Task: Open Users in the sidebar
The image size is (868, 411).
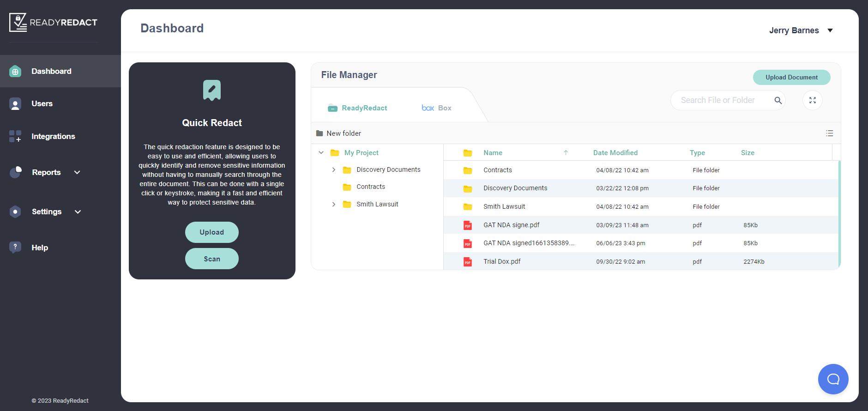Action: pos(42,104)
